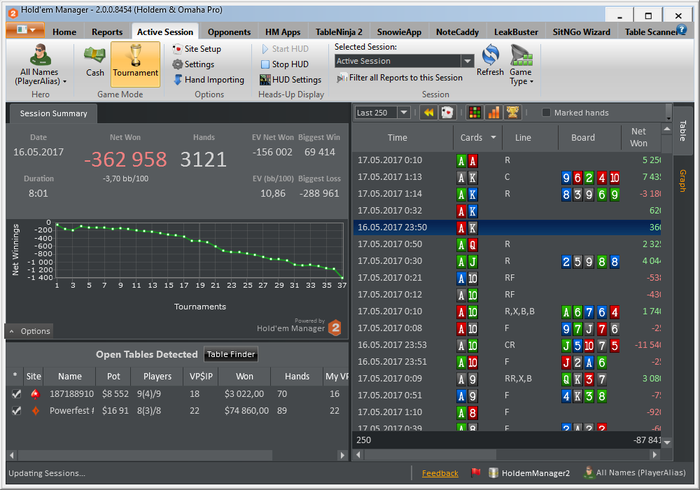This screenshot has height=490, width=700.
Task: Click the Table Finder button
Action: pyautogui.click(x=230, y=354)
